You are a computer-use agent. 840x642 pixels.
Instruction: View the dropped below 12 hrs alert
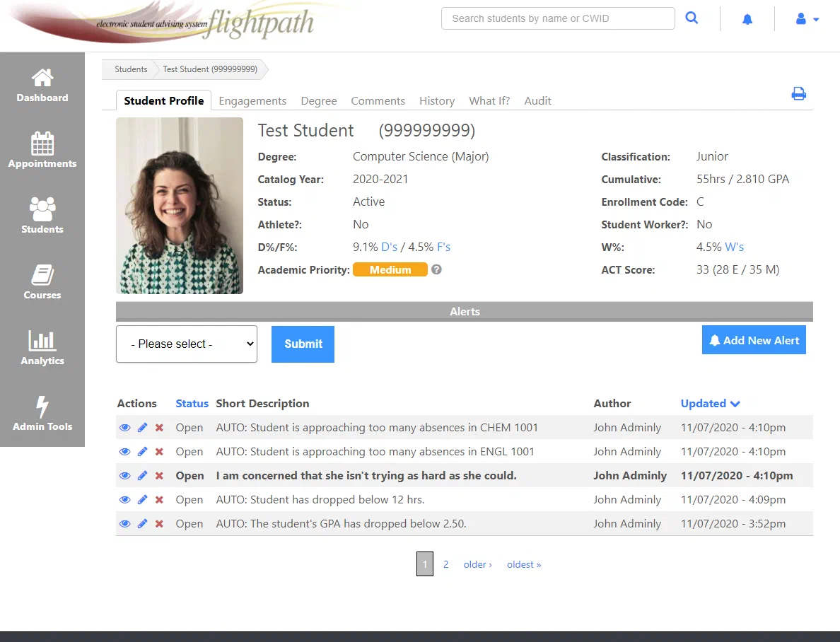click(x=125, y=499)
